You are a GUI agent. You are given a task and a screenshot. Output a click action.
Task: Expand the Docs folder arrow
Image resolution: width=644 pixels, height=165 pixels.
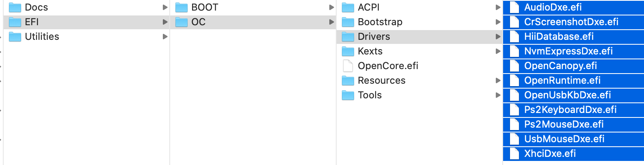tap(165, 7)
